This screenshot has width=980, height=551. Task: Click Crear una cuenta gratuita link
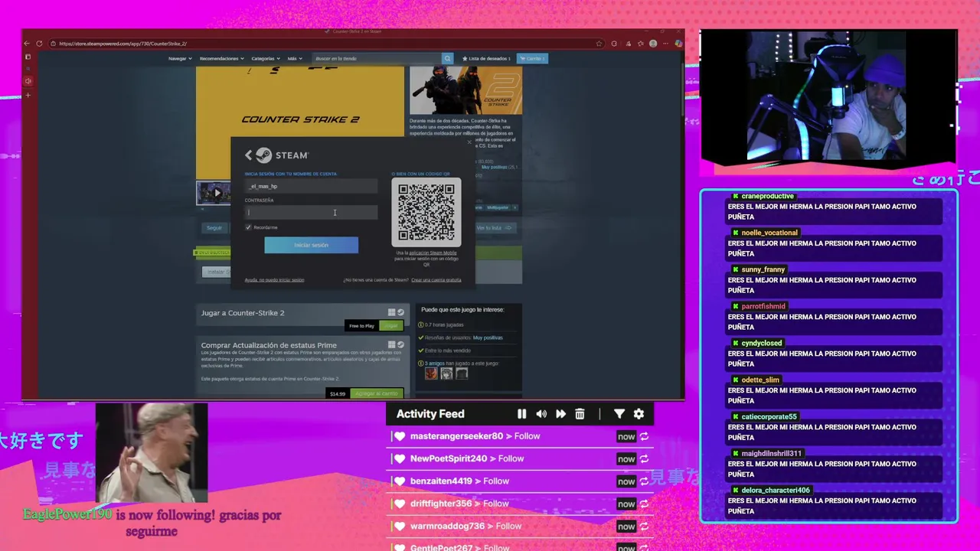(436, 280)
